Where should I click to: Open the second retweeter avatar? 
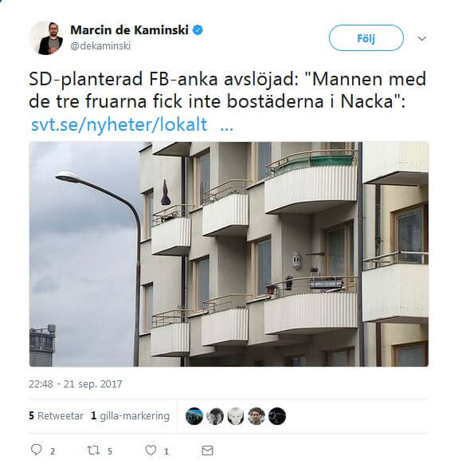215,416
